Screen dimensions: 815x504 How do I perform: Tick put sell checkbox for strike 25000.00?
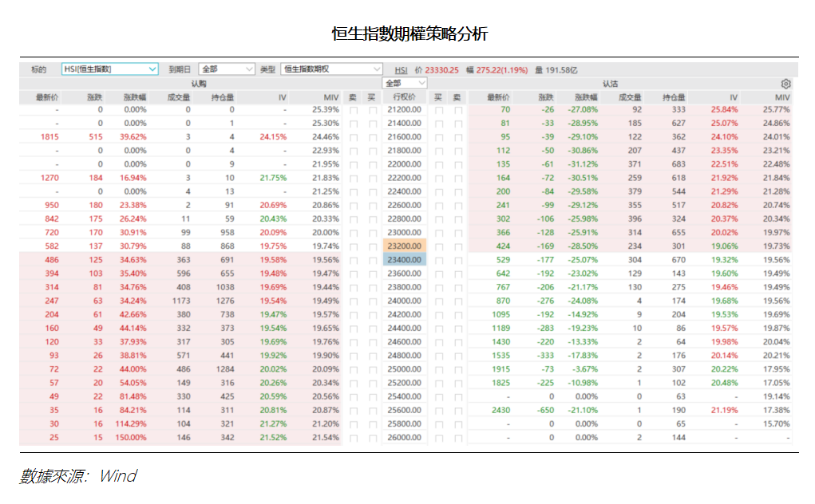pyautogui.click(x=458, y=369)
